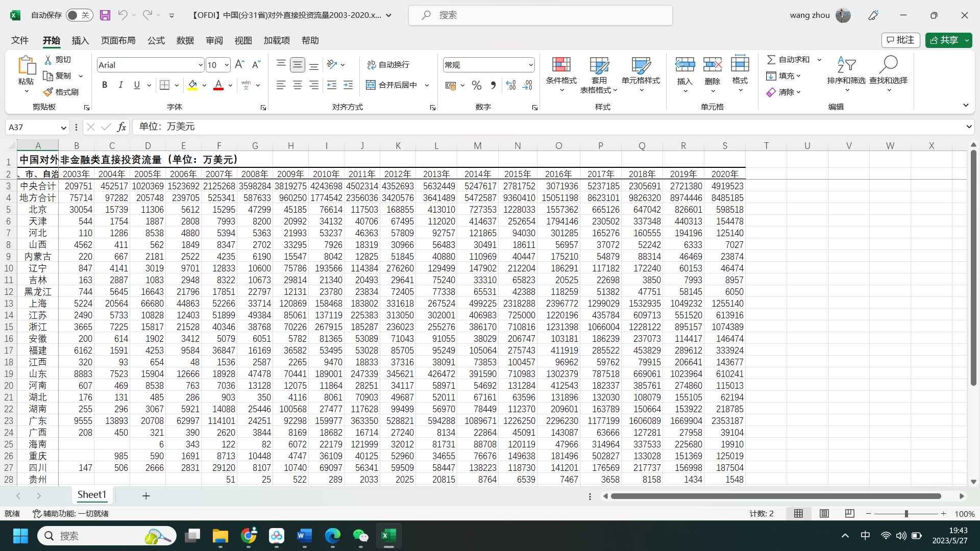Click the Increase Decimal icon

(x=511, y=85)
